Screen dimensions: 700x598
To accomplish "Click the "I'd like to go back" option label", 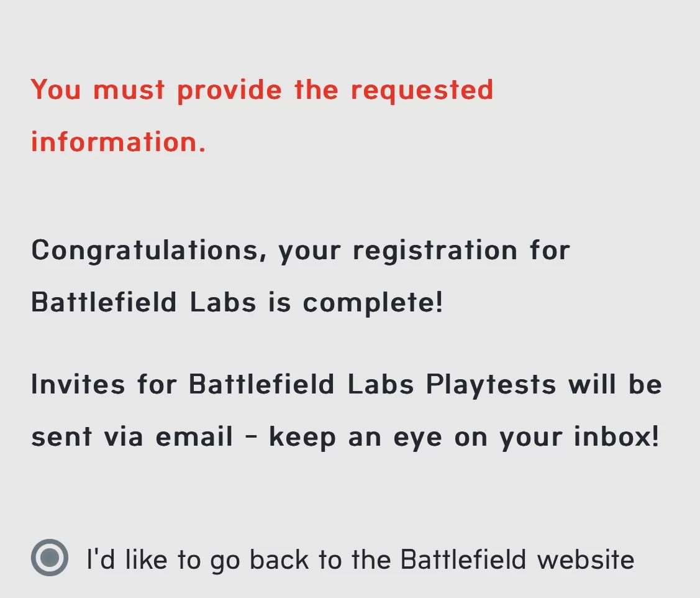I will pos(360,559).
